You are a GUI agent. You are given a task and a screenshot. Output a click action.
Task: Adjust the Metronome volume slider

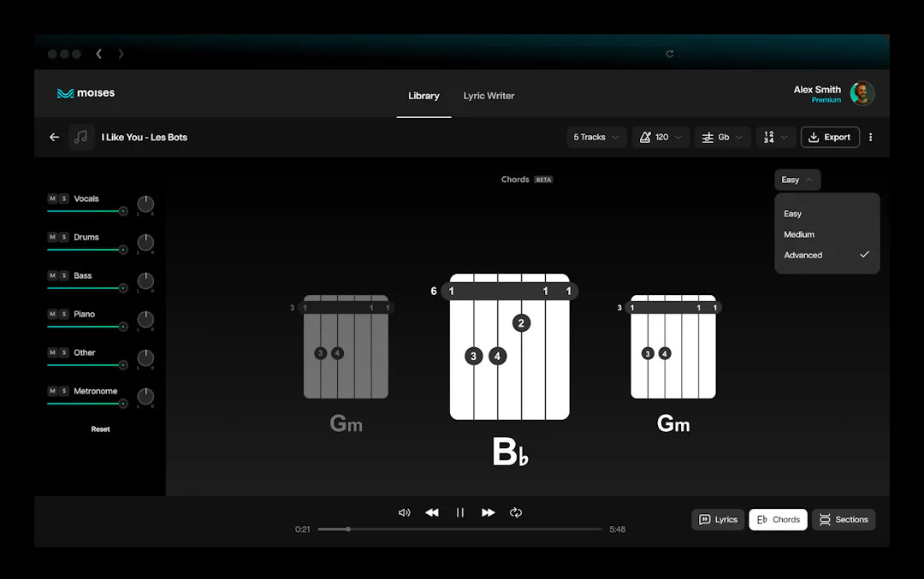tap(87, 404)
